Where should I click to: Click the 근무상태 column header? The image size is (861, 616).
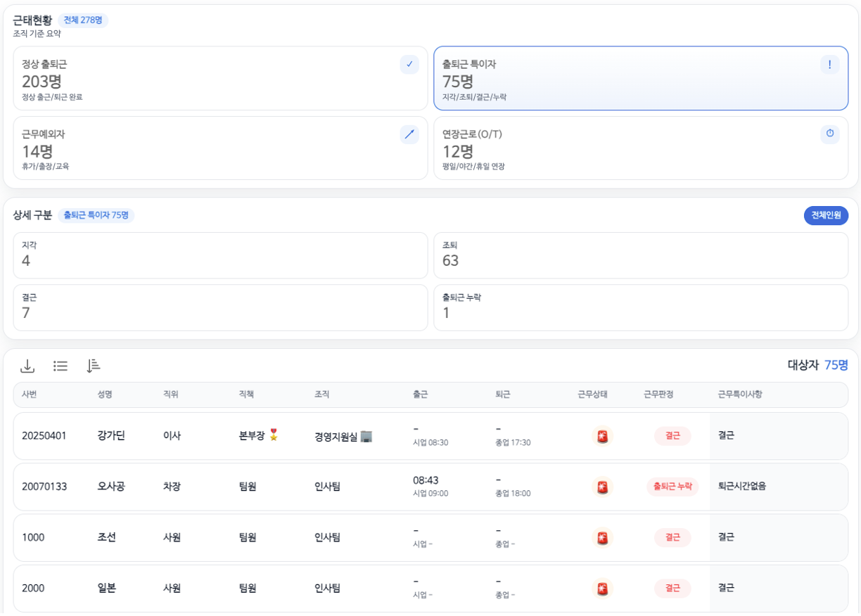(593, 394)
